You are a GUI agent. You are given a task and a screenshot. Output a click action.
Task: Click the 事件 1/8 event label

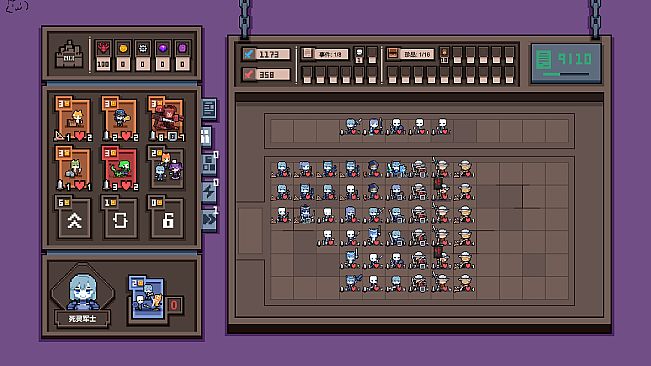(331, 54)
